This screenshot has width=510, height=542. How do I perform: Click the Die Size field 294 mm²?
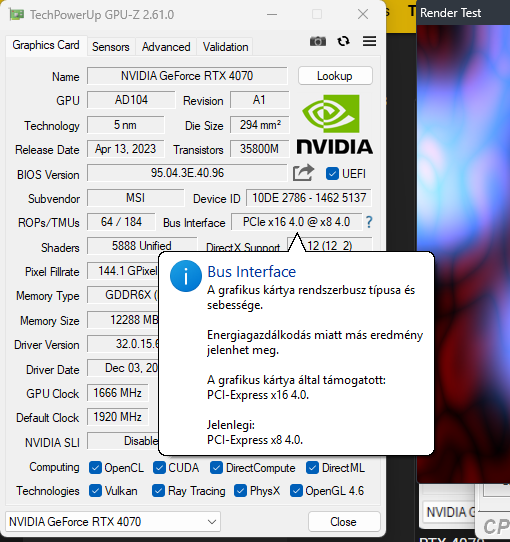(x=260, y=125)
